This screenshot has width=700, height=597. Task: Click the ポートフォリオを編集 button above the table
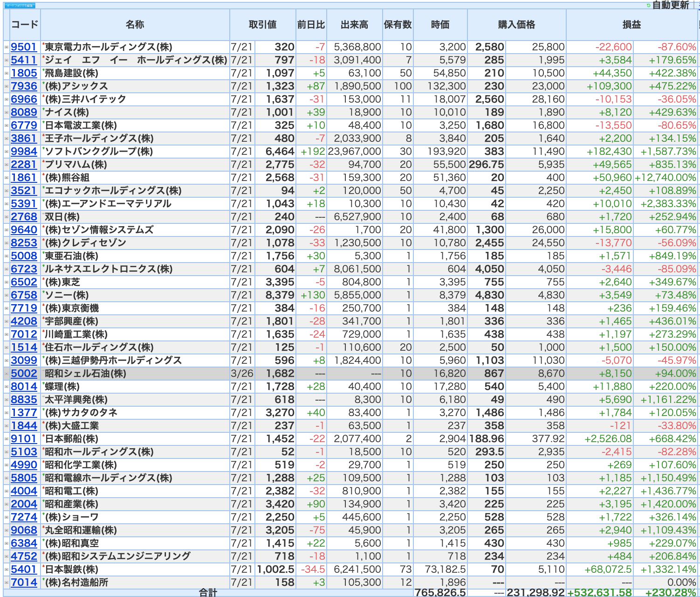point(20,6)
